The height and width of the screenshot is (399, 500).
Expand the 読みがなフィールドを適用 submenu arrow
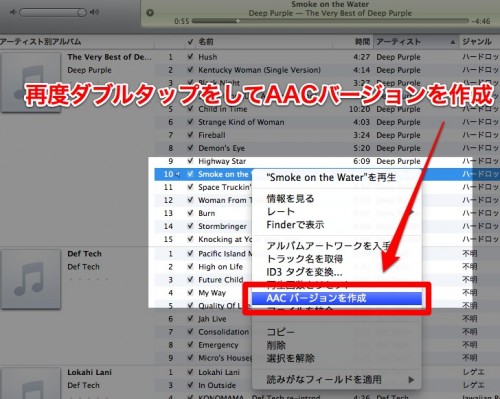click(411, 380)
